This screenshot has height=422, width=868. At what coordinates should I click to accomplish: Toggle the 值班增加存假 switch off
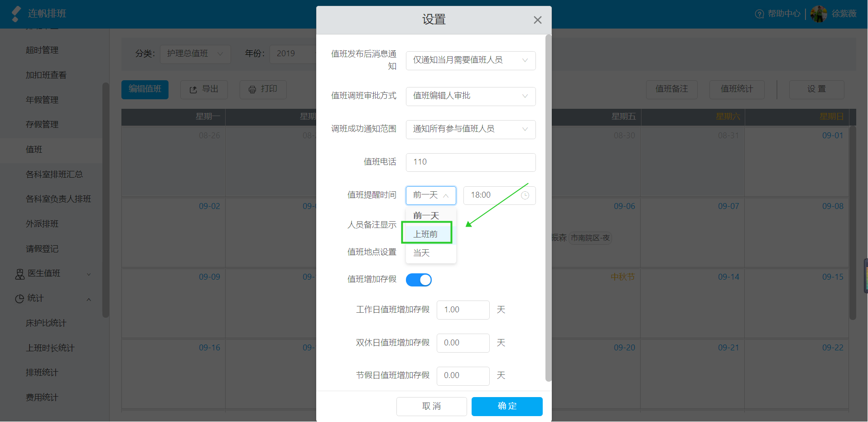[x=419, y=280]
